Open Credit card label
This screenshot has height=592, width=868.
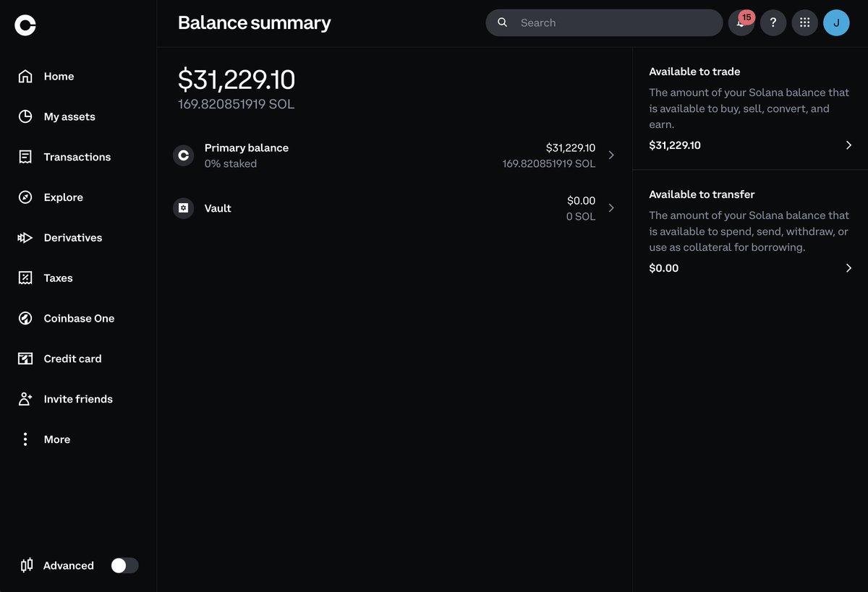click(72, 359)
